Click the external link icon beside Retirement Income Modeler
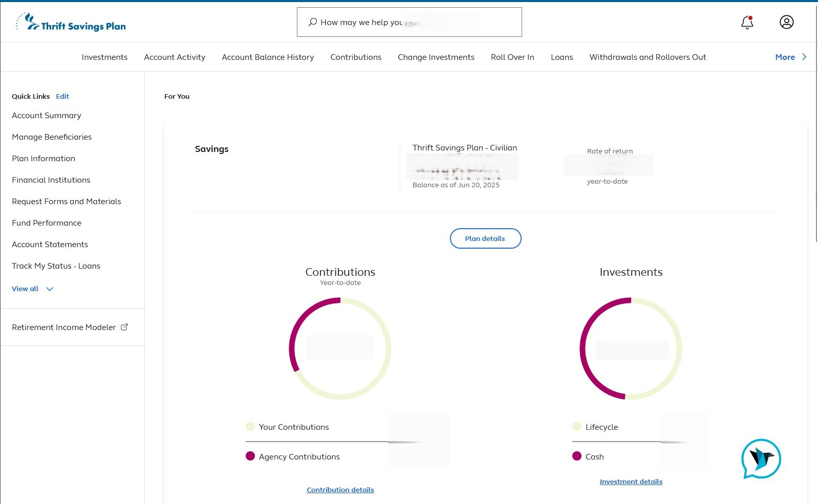Viewport: 818px width, 504px height. point(124,327)
